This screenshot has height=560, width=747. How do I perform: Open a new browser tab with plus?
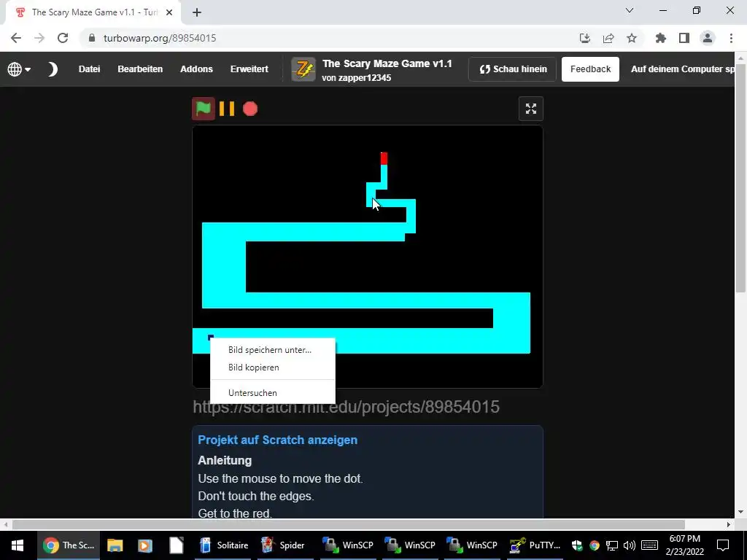tap(197, 13)
